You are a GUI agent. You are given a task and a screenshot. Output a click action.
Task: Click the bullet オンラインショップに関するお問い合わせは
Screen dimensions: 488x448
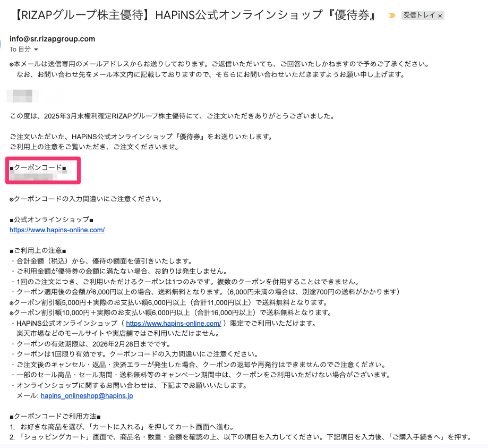click(129, 385)
